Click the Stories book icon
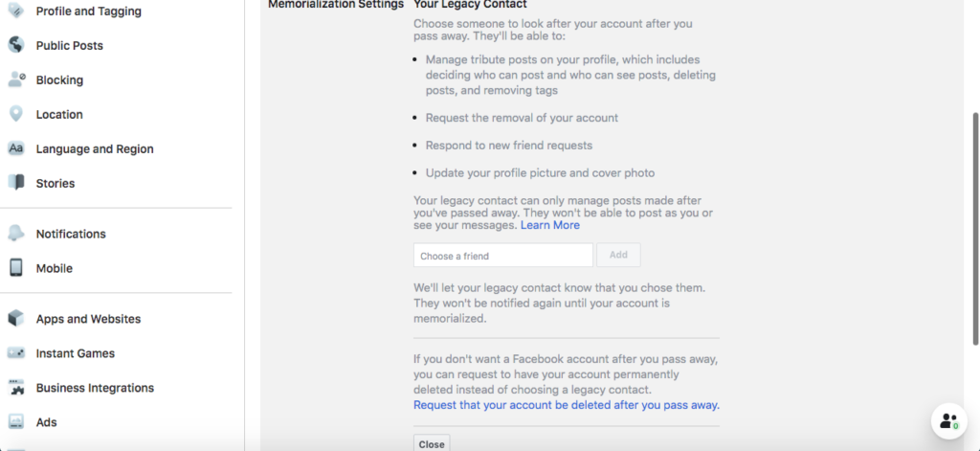The width and height of the screenshot is (980, 451). coord(15,183)
